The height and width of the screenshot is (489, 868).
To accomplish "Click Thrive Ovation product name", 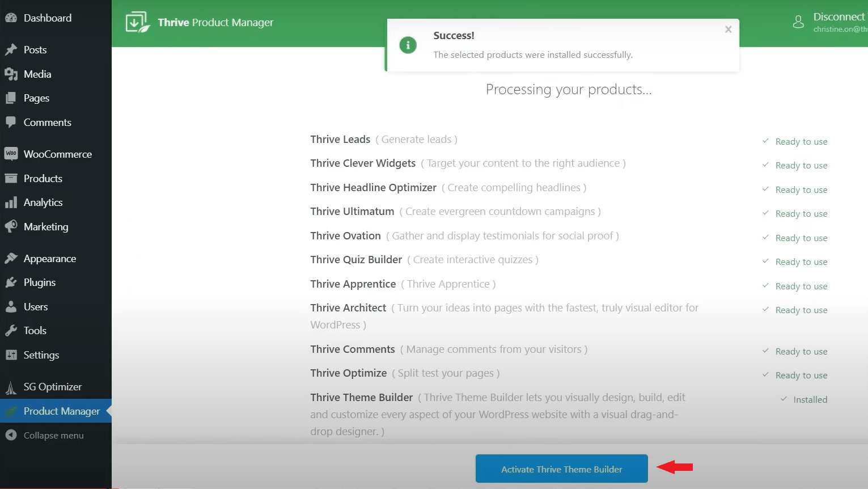I will click(345, 236).
